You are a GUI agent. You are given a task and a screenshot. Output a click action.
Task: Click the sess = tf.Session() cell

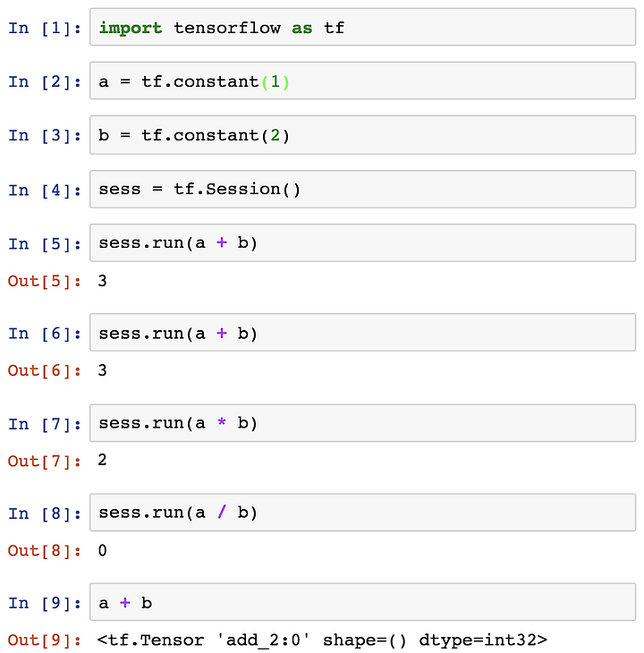pos(362,189)
